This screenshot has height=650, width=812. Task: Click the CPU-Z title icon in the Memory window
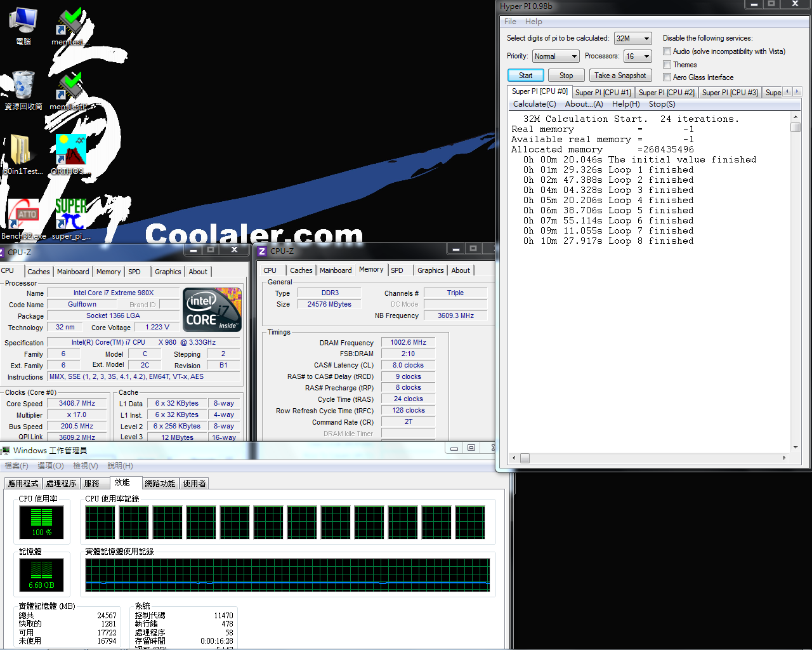tap(262, 251)
